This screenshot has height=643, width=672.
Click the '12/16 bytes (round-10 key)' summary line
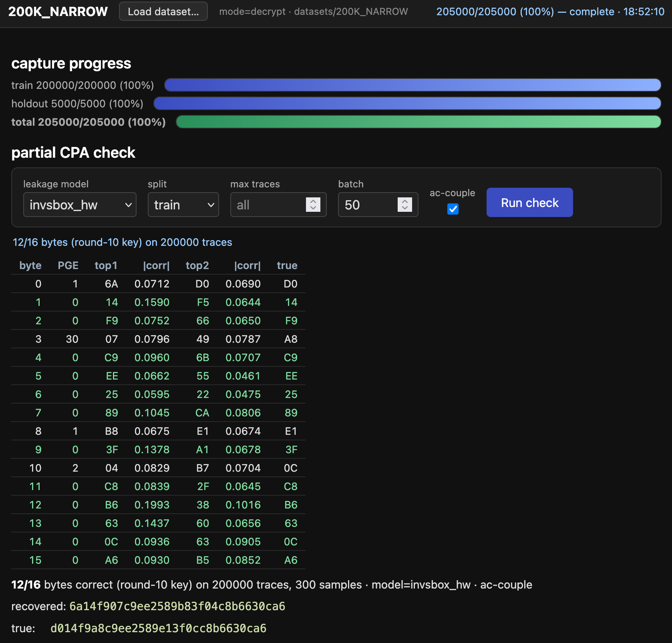pyautogui.click(x=123, y=242)
